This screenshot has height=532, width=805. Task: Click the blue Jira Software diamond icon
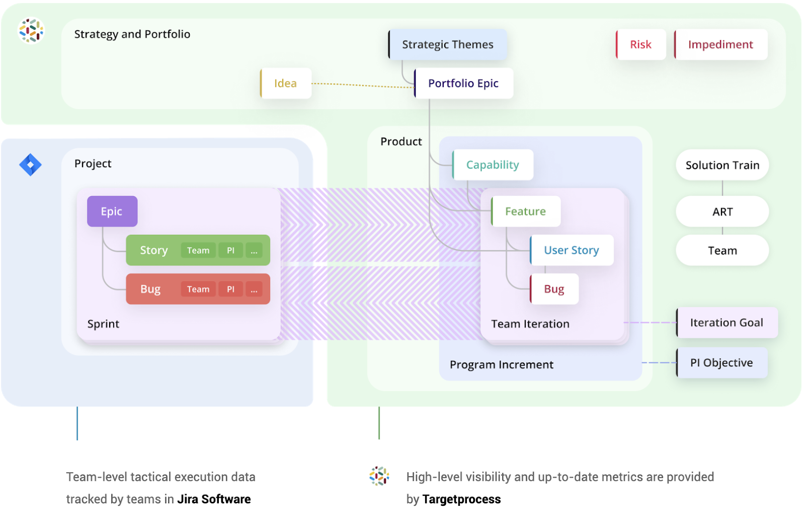pyautogui.click(x=30, y=164)
